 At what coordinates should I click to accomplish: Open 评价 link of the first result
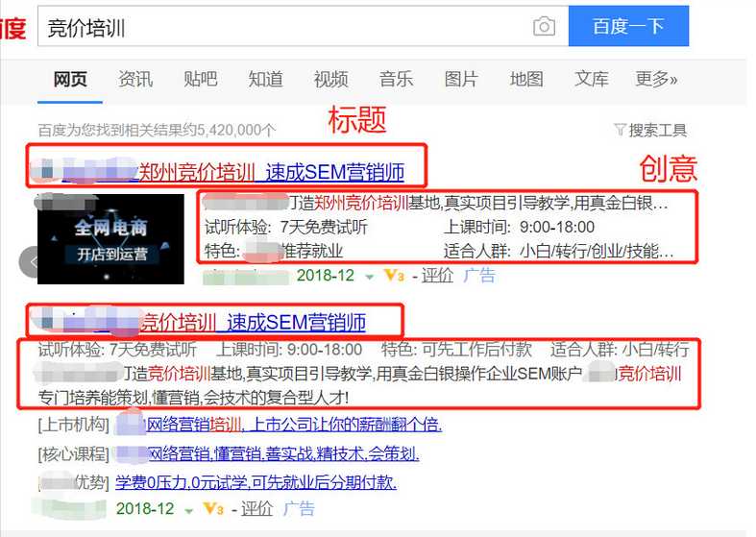click(437, 276)
